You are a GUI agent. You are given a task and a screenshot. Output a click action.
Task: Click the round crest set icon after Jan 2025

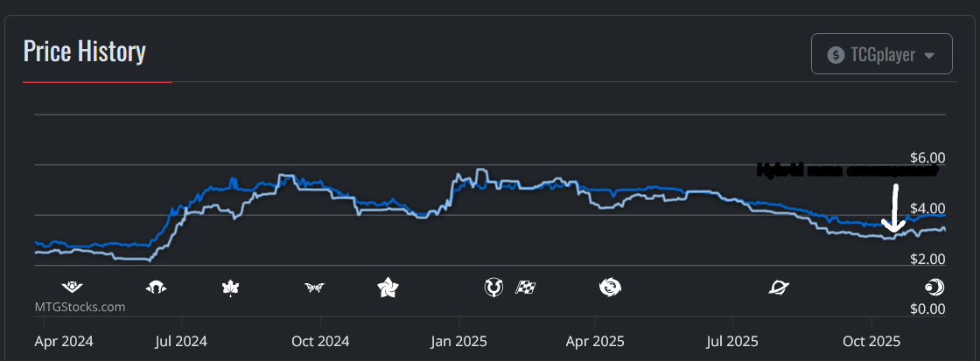tap(493, 288)
